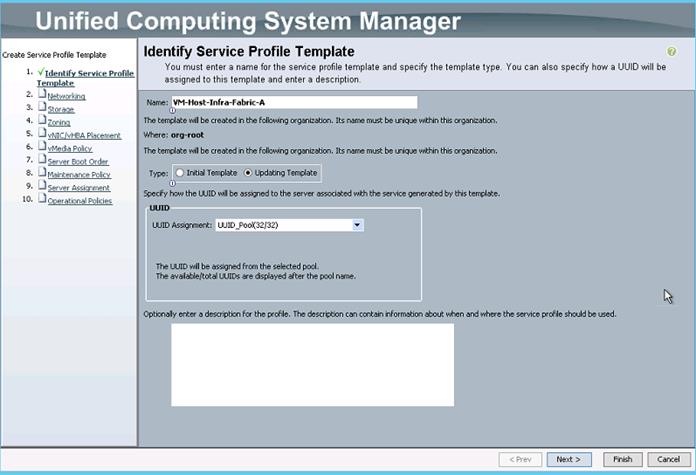Select the Updating Template radio button

pyautogui.click(x=248, y=173)
